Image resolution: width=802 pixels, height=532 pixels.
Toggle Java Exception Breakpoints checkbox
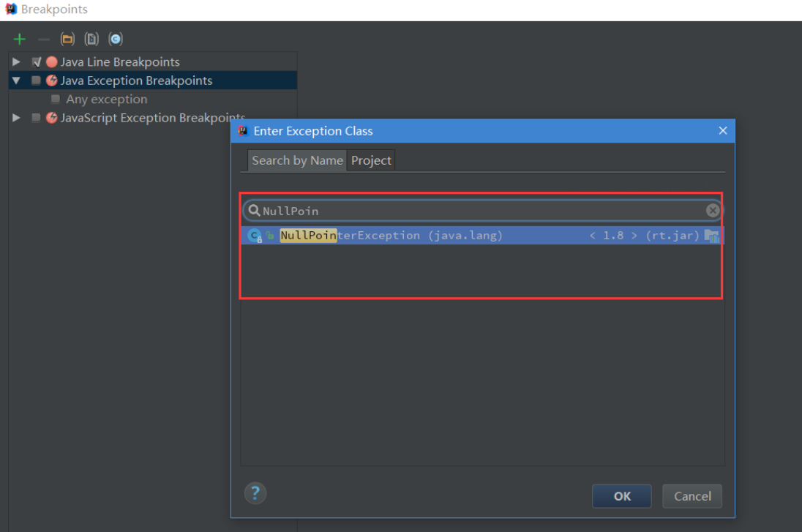(x=36, y=80)
